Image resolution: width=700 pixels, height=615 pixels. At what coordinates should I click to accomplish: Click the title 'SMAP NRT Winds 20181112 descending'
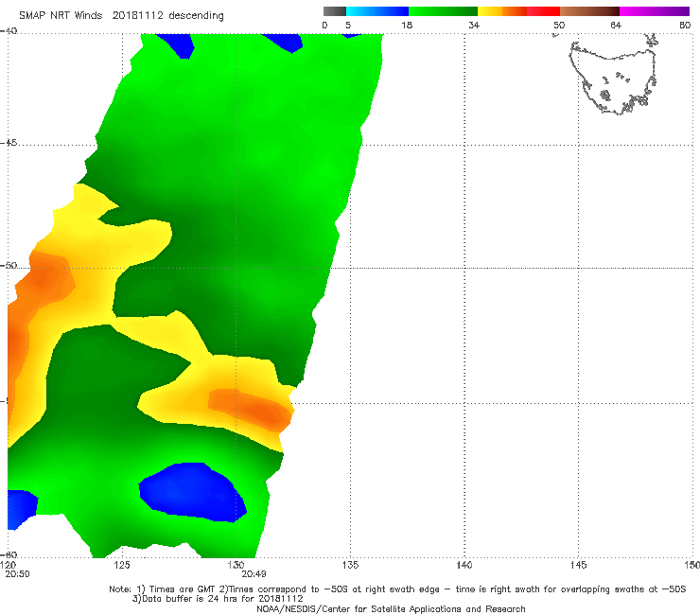click(x=121, y=16)
